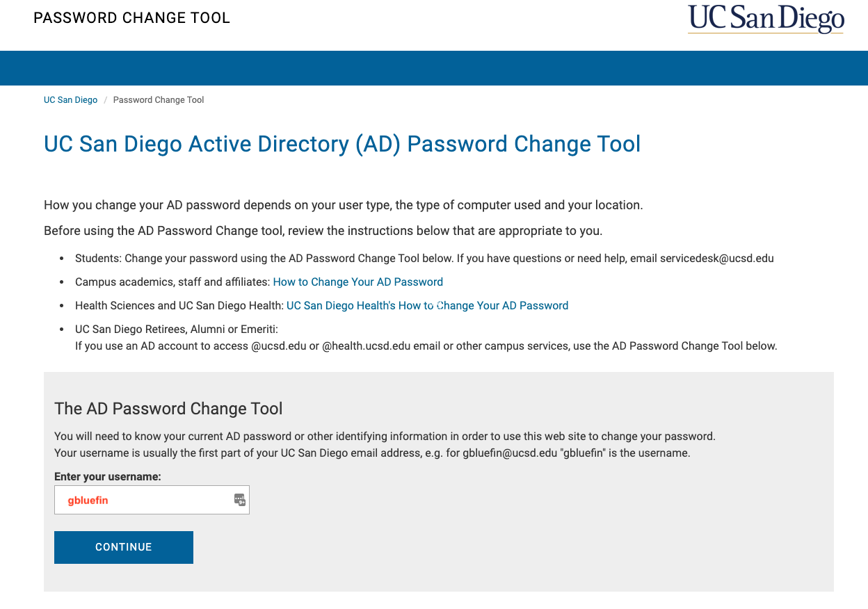Click the PASSWORD CHANGE TOOL header title
This screenshot has height=609, width=868.
click(132, 17)
